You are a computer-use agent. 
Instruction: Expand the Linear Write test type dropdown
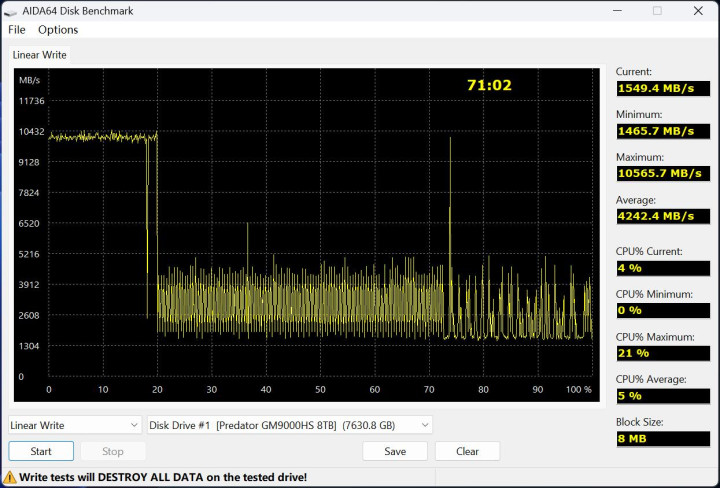[75, 425]
